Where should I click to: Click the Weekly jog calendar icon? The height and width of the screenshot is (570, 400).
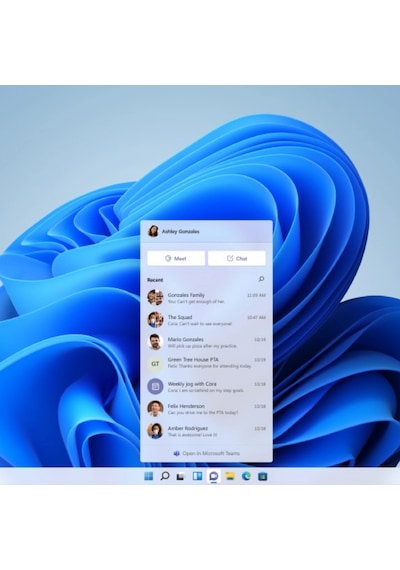[155, 386]
